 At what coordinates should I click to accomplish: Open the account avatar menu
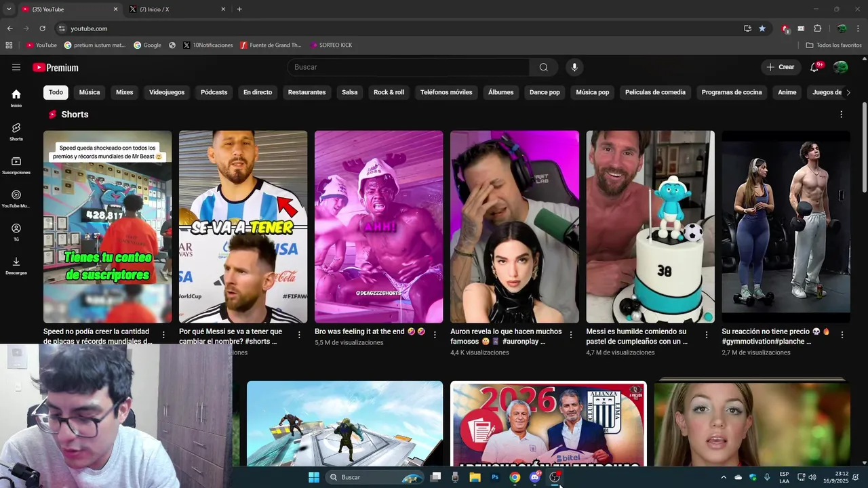click(x=841, y=67)
